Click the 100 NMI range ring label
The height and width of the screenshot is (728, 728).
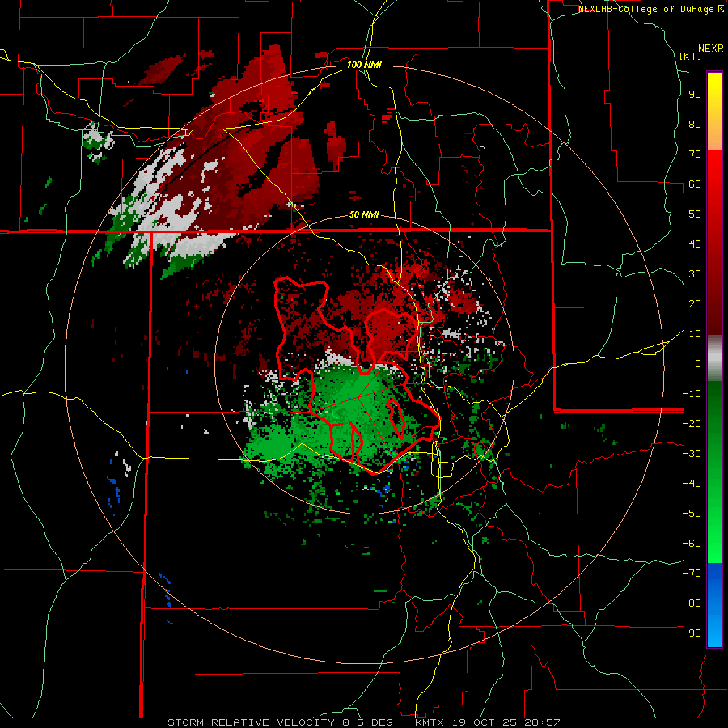click(x=364, y=65)
